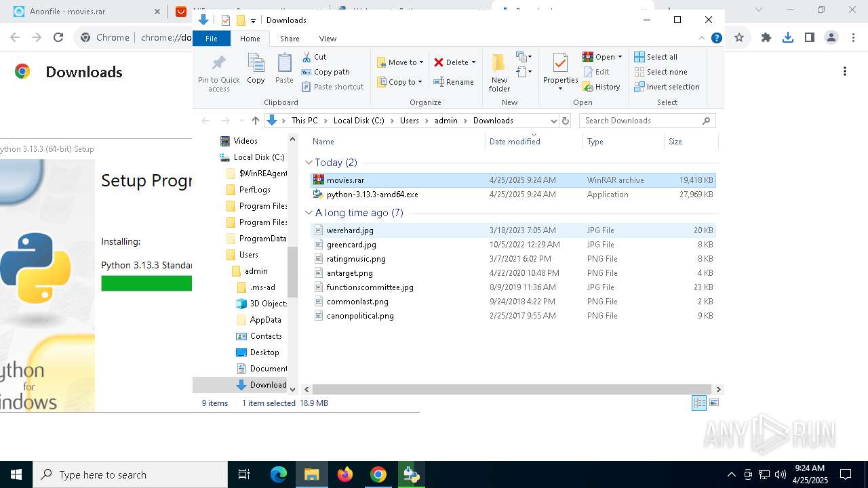Click the Copy ribbon icon
This screenshot has height=488, width=868.
tap(256, 69)
